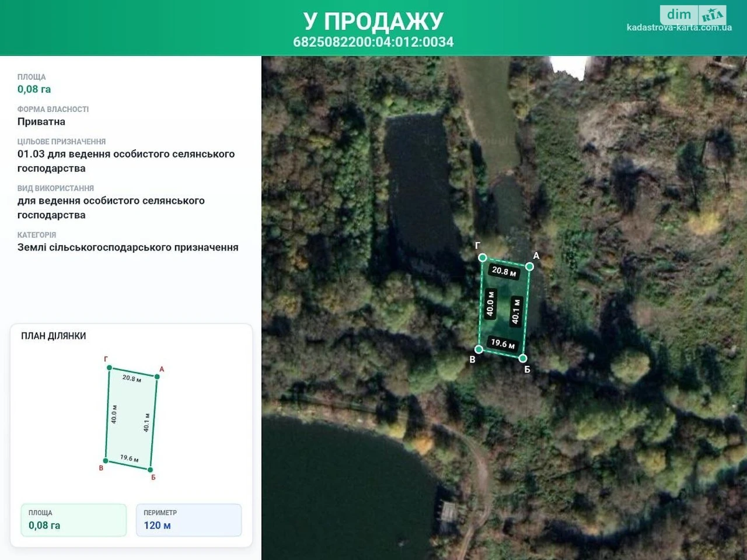The height and width of the screenshot is (560, 747).
Task: Click the area value 0,08 га at top
Action: (x=34, y=89)
